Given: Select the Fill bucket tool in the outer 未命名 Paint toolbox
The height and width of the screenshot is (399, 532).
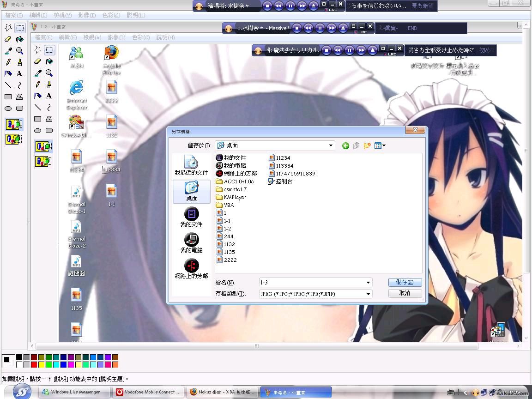Looking at the screenshot, I should tap(20, 39).
